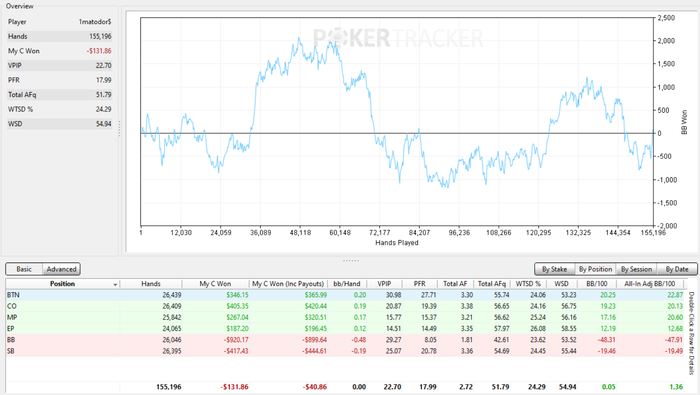Sort by My C Won column header
This screenshot has width=700, height=395.
pos(215,284)
